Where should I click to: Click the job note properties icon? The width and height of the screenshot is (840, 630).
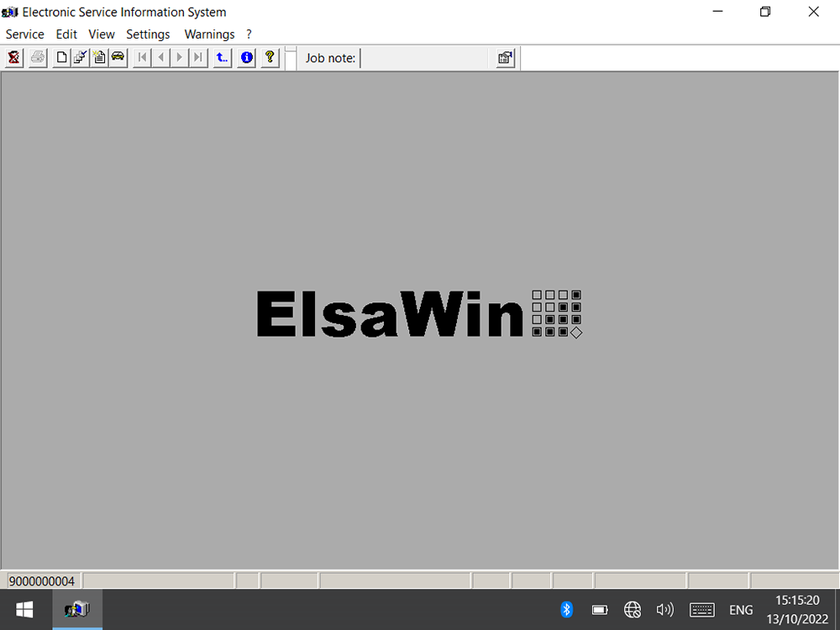pyautogui.click(x=505, y=58)
